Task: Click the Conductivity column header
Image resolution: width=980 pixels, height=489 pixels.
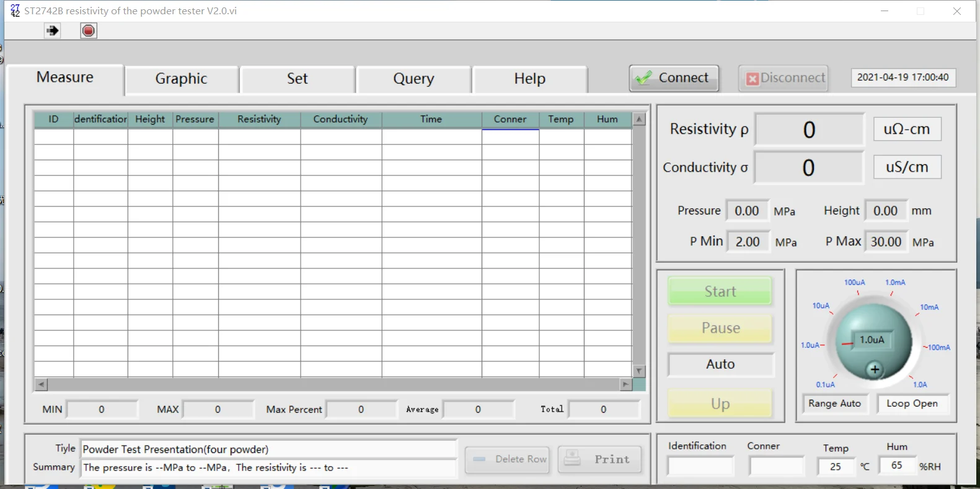Action: pos(341,120)
